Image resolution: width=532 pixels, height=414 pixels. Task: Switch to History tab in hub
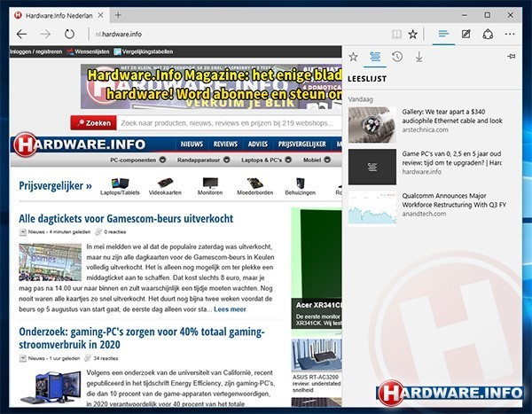click(397, 57)
